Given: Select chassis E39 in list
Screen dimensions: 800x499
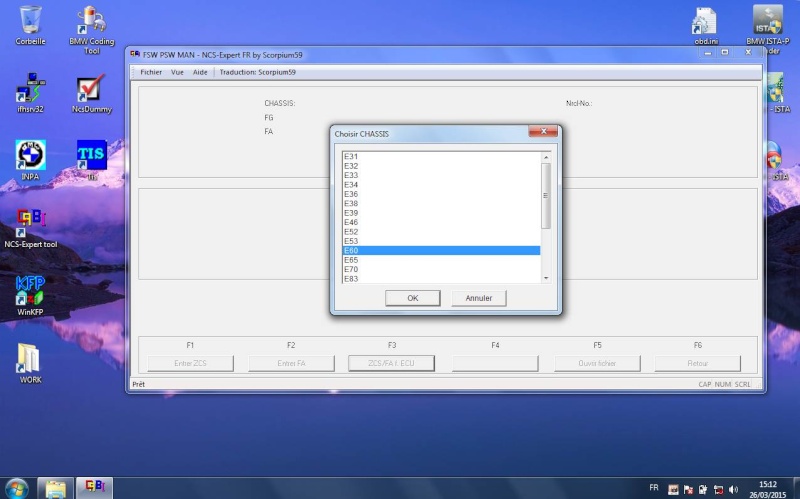Looking at the screenshot, I should coord(441,213).
